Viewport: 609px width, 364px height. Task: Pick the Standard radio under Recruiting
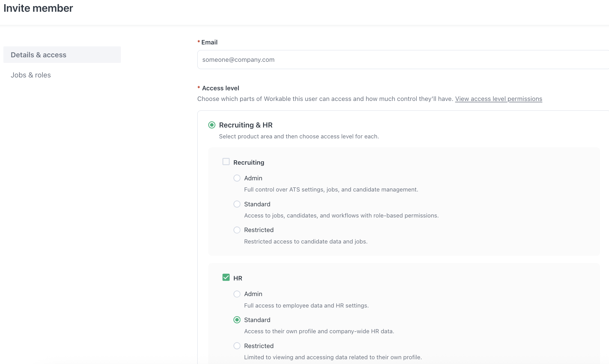coord(237,204)
